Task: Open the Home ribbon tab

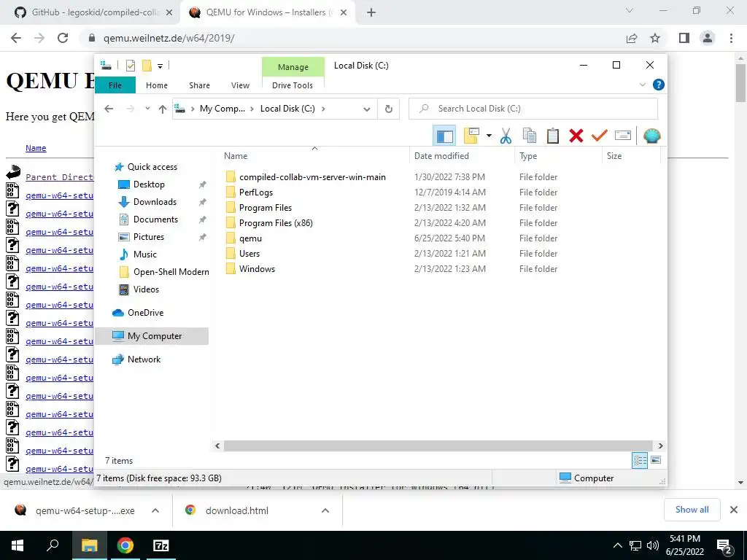Action: pos(157,85)
